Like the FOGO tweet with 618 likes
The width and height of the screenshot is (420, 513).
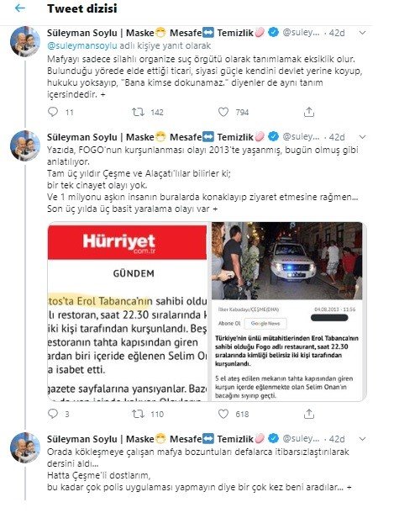coord(223,415)
